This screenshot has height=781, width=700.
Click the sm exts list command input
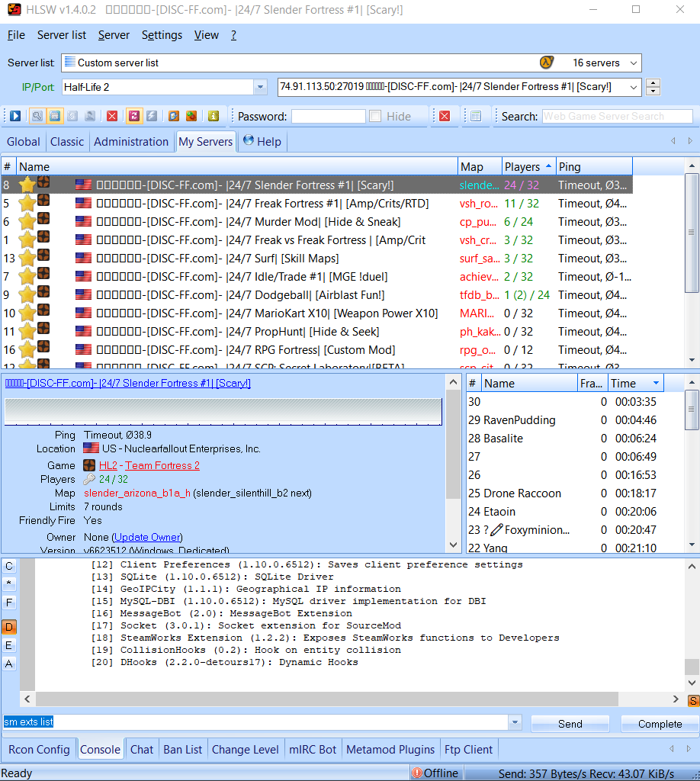(x=255, y=722)
